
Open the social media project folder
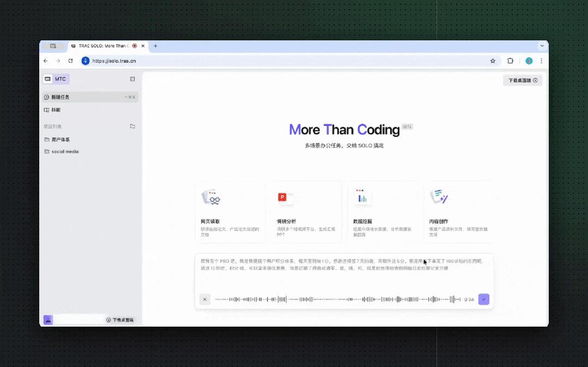click(x=65, y=152)
